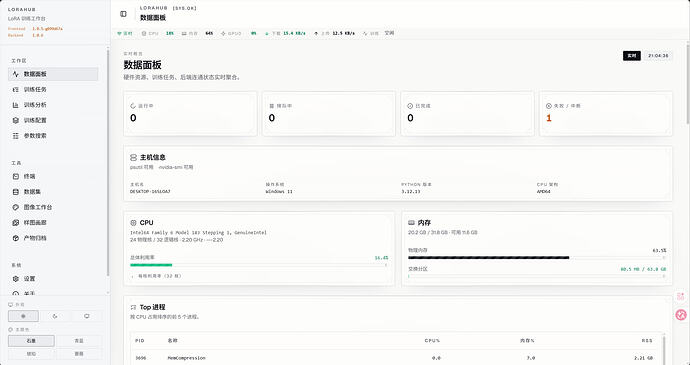Click the 21:04:36 time badge
This screenshot has width=690, height=365.
(x=658, y=56)
